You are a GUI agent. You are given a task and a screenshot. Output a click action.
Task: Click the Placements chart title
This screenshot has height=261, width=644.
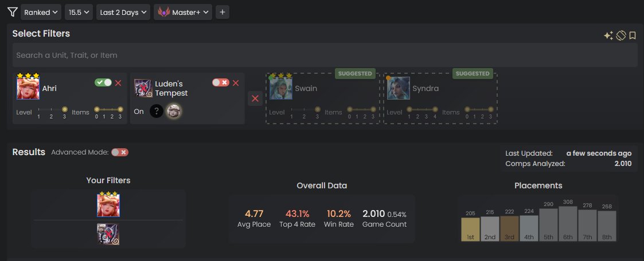(x=538, y=185)
